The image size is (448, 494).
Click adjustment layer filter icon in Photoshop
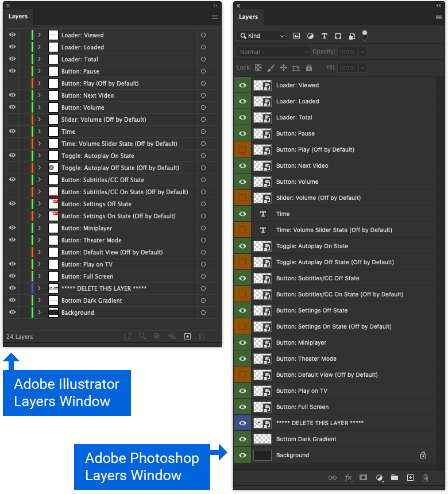tap(310, 36)
